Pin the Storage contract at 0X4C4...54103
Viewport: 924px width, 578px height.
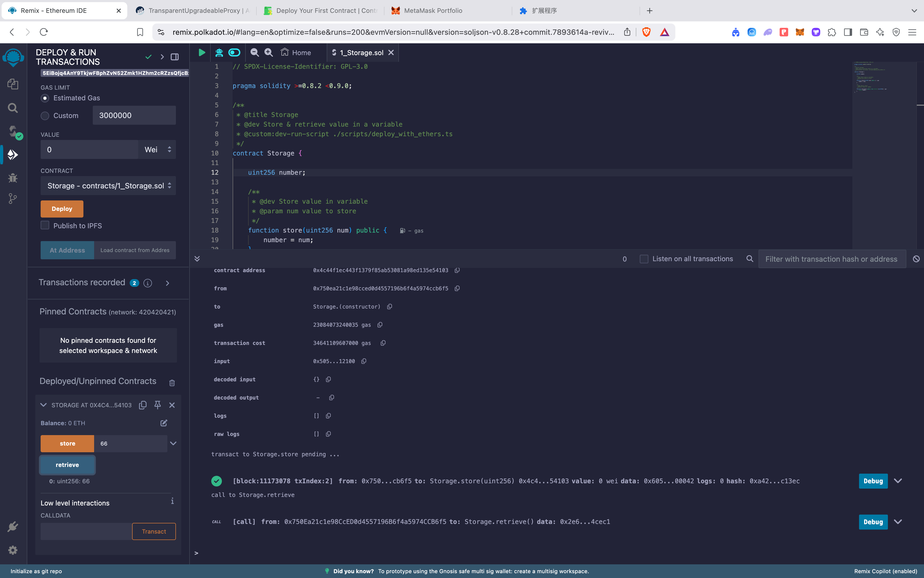pyautogui.click(x=157, y=405)
